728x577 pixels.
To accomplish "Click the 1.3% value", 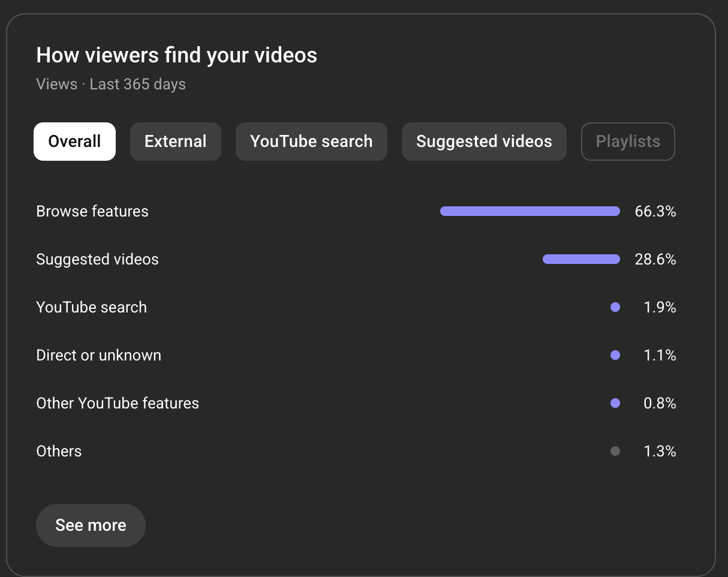I will tap(660, 451).
